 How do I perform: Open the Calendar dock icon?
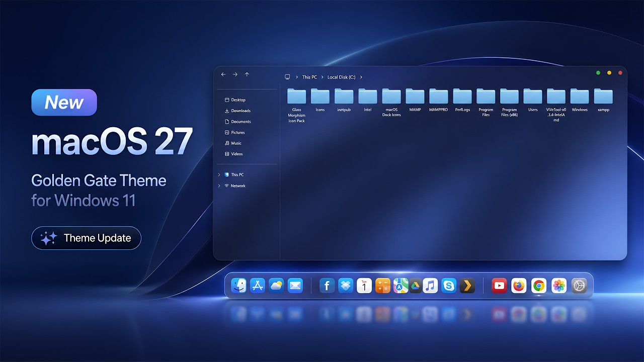click(364, 286)
